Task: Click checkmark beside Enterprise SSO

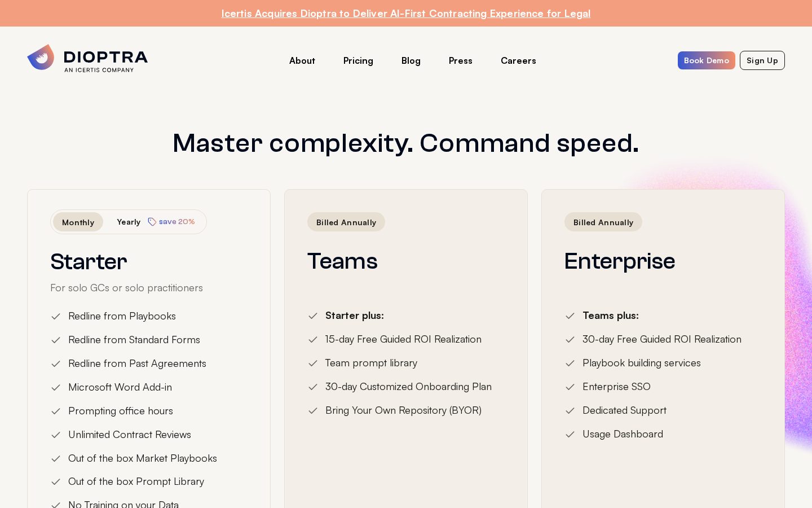Action: coord(570,387)
